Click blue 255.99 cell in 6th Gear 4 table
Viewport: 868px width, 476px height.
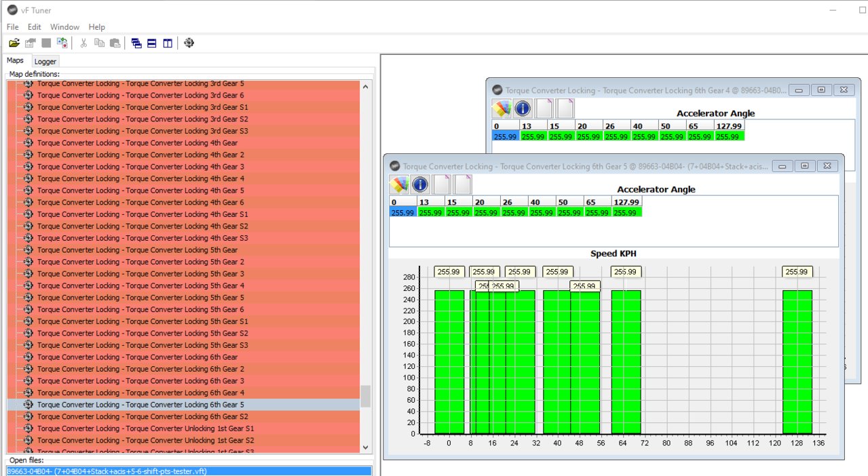click(506, 136)
